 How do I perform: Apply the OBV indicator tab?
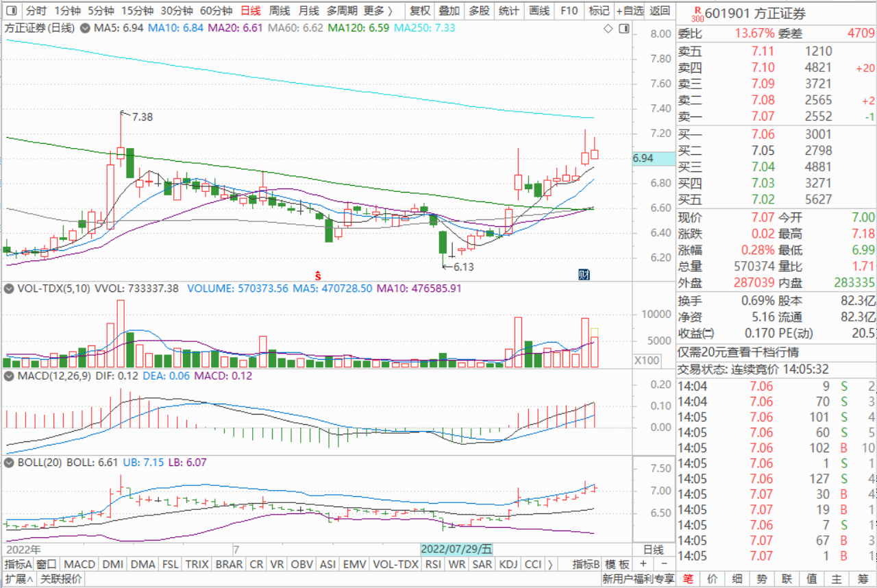(302, 564)
